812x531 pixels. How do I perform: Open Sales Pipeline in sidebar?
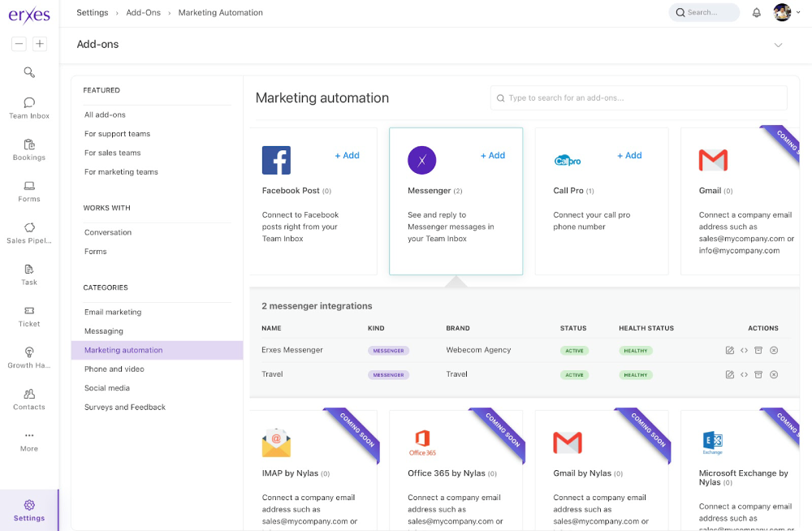pos(29,233)
